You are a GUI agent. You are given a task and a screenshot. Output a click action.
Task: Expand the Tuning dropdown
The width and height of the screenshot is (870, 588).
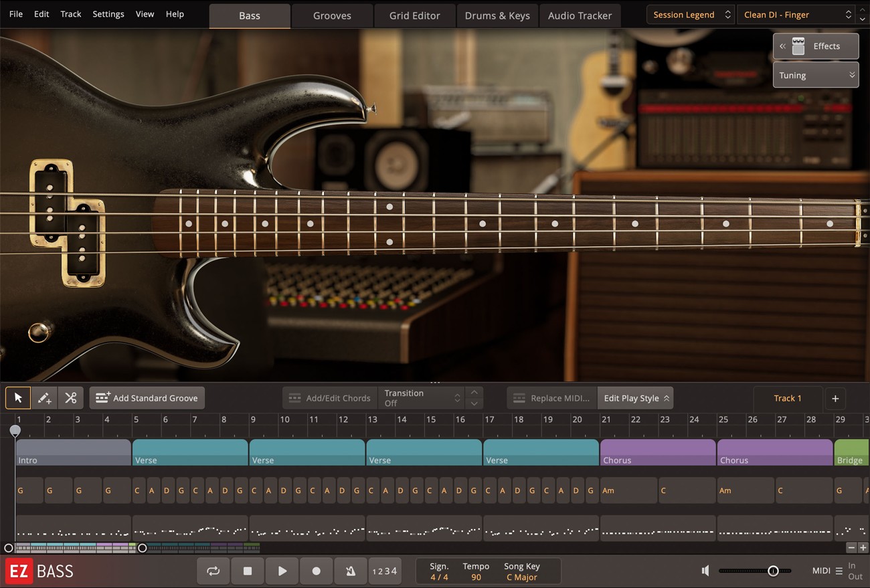tap(816, 76)
